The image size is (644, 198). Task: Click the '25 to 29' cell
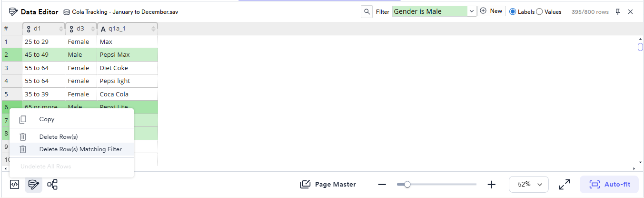coord(43,42)
